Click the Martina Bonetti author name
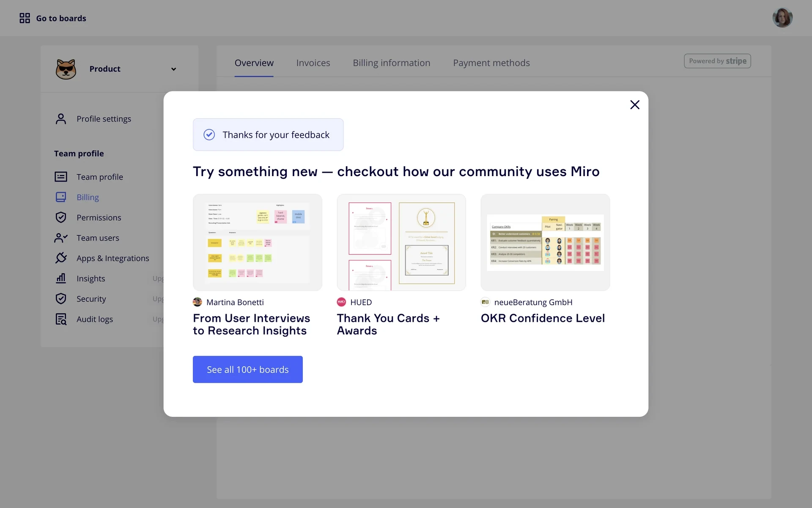Screen dimensions: 812x508 [x=235, y=302]
